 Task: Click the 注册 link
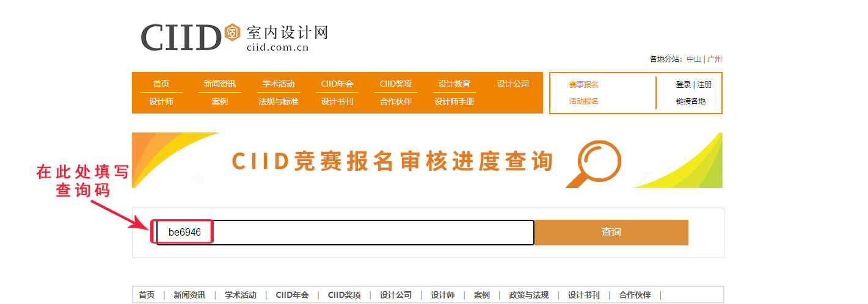pyautogui.click(x=704, y=85)
